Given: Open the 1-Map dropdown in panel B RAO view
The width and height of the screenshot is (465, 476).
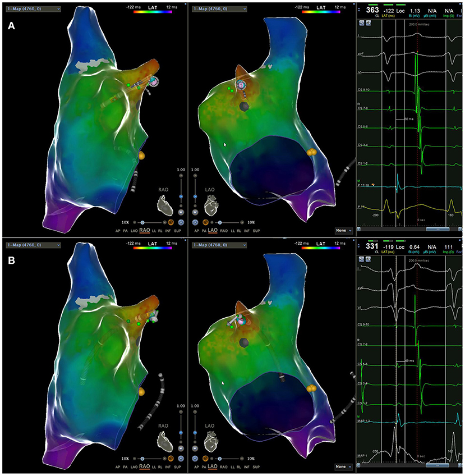Looking at the screenshot, I should [x=33, y=245].
